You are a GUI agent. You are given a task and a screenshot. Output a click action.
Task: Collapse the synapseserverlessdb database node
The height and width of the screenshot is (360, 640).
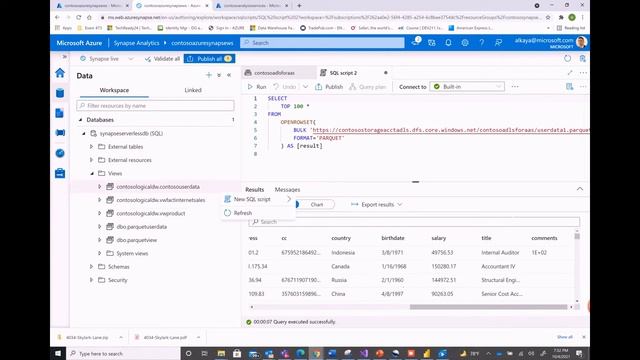pos(84,133)
